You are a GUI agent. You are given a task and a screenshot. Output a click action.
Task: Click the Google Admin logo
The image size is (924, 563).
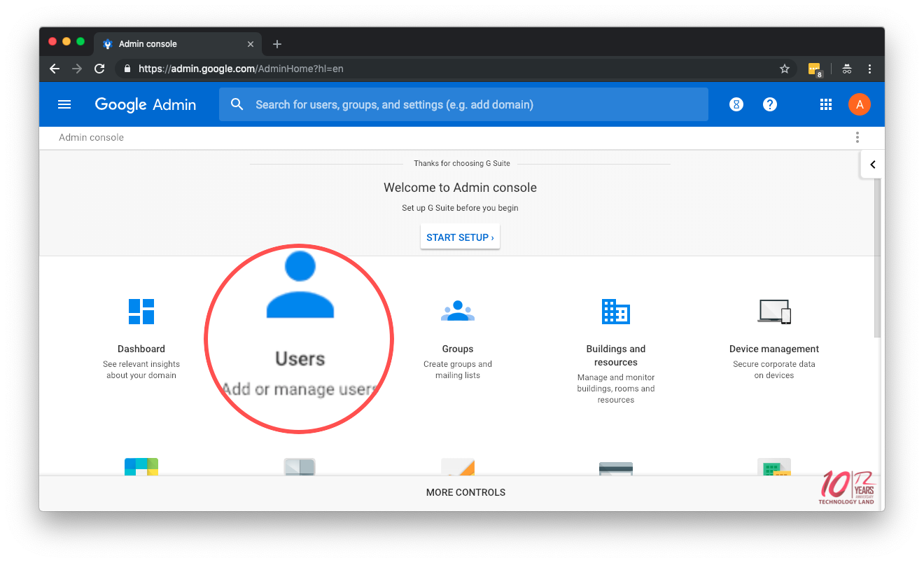click(146, 104)
